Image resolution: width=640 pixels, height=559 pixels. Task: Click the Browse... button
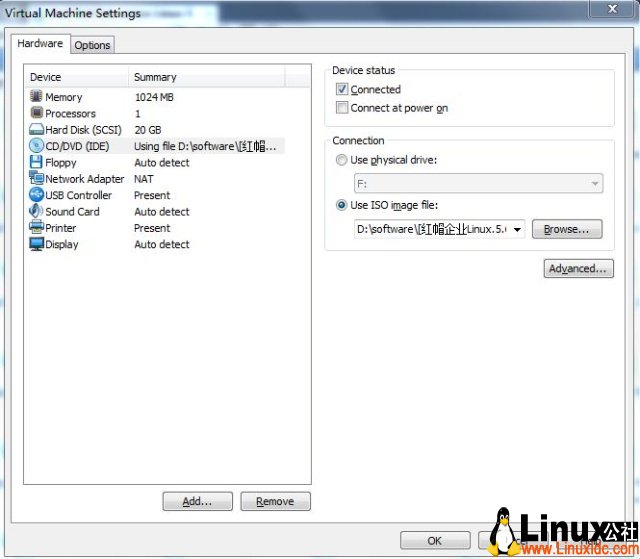[566, 229]
